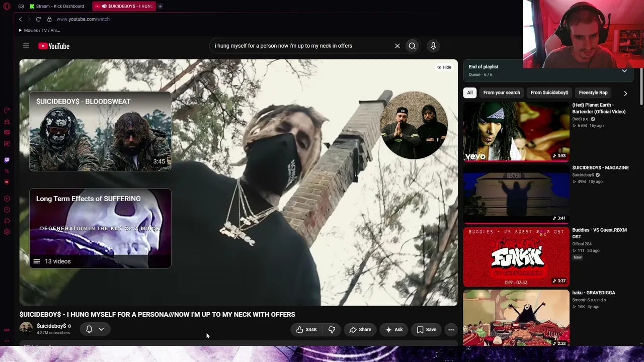644x362 pixels.
Task: Open Long Term Effects of SUFFERING playlist card
Action: [x=100, y=228]
